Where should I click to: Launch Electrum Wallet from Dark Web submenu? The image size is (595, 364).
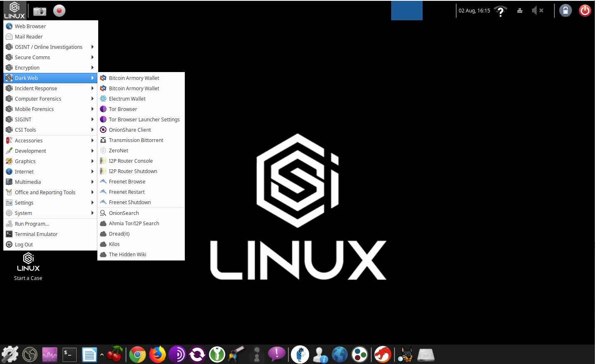(x=141, y=99)
